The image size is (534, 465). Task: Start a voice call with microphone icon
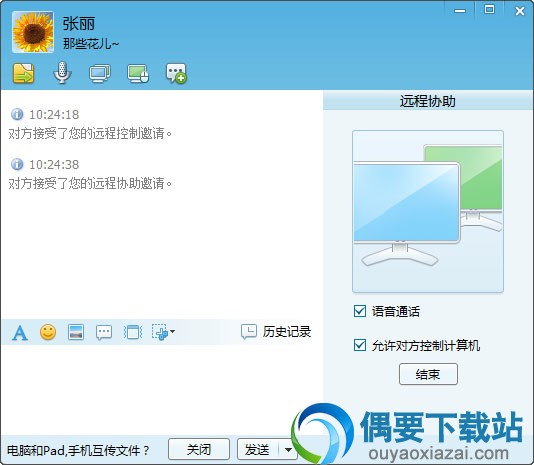[62, 73]
